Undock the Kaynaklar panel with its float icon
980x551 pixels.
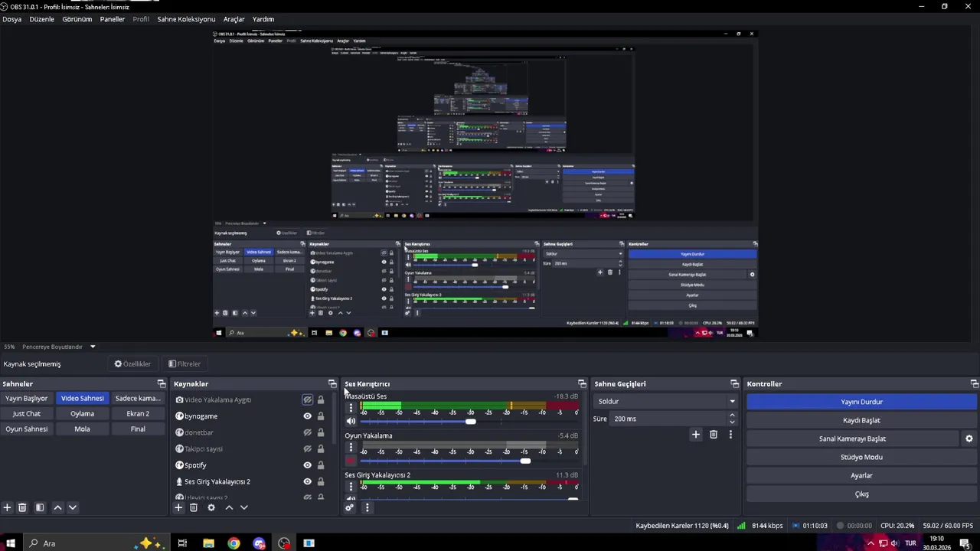pos(332,383)
